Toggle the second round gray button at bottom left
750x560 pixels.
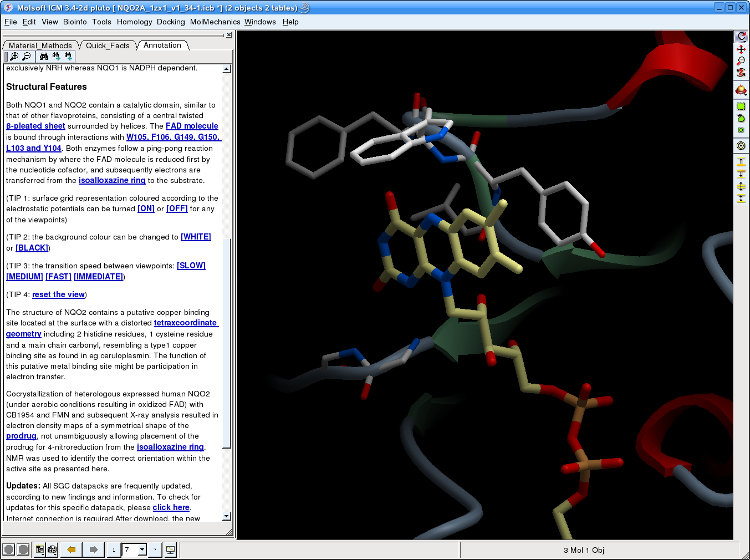click(x=23, y=549)
